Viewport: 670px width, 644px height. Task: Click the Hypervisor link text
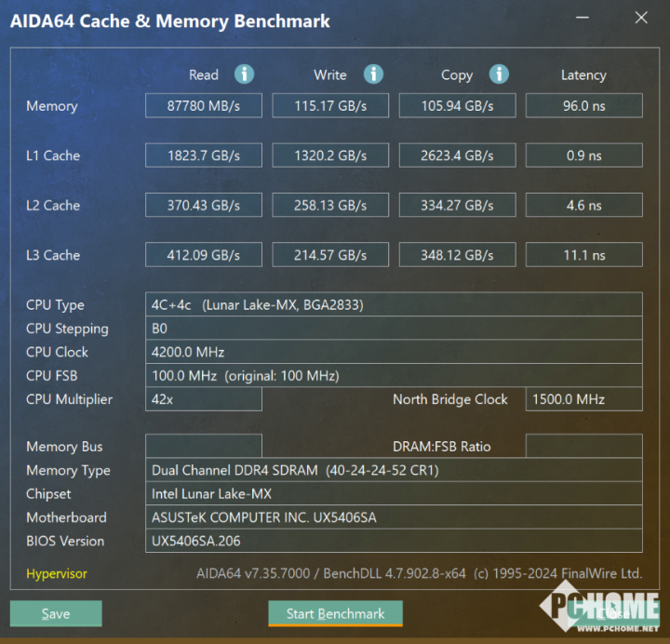point(57,573)
